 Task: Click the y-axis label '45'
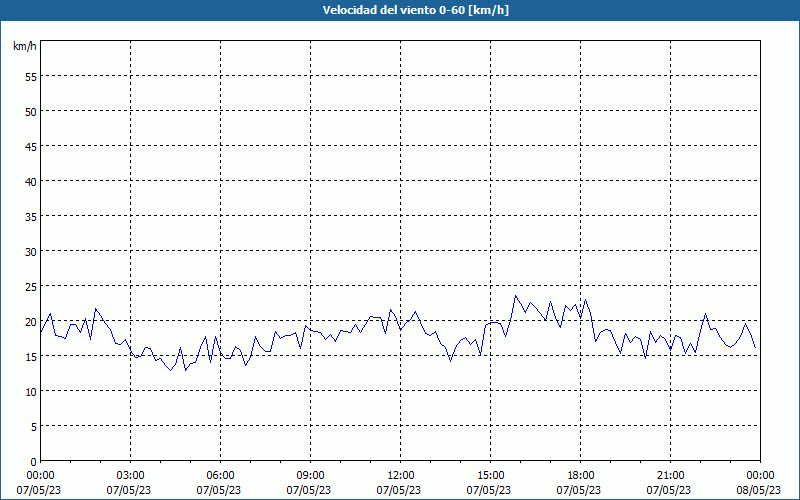click(31, 147)
